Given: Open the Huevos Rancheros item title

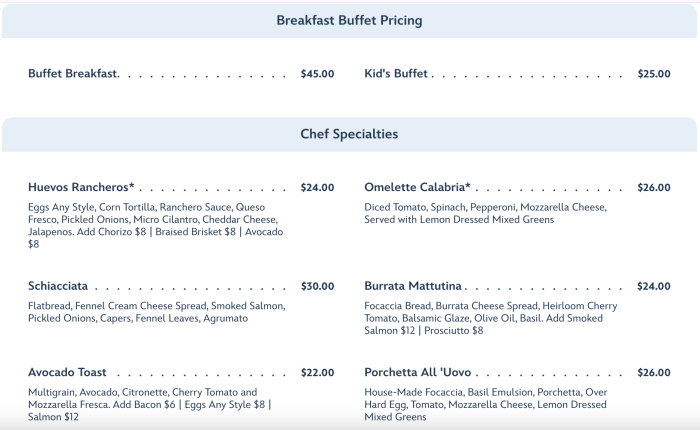Looking at the screenshot, I should [x=81, y=187].
